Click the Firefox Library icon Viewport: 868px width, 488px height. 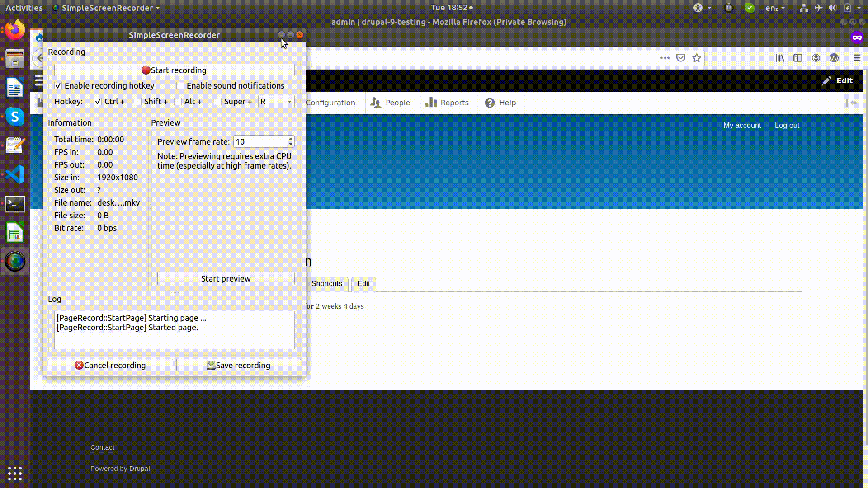pyautogui.click(x=780, y=58)
